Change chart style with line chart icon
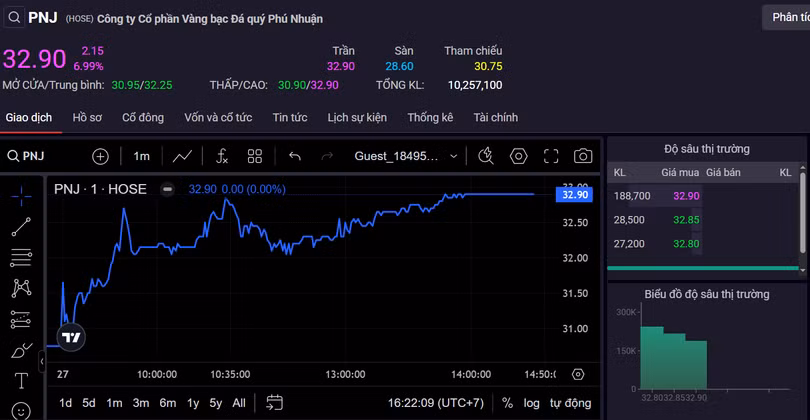The height and width of the screenshot is (420, 810). pyautogui.click(x=182, y=156)
